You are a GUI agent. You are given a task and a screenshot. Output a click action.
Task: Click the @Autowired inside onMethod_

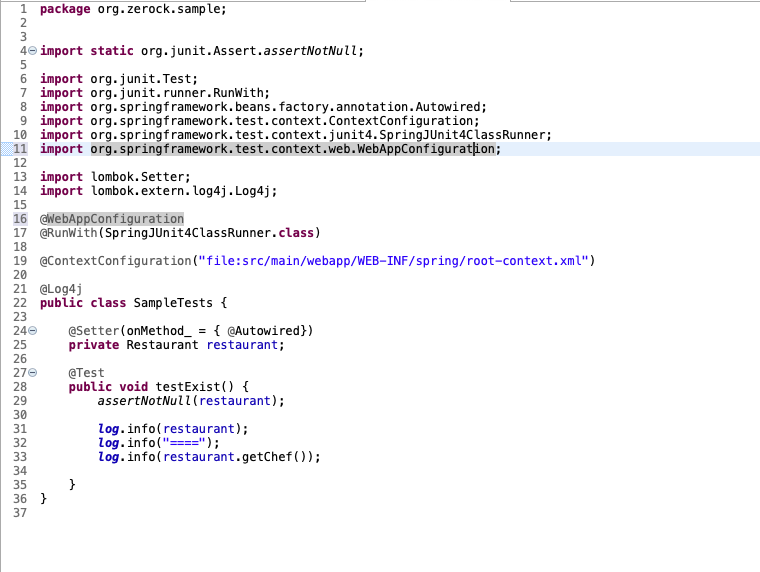coord(264,331)
